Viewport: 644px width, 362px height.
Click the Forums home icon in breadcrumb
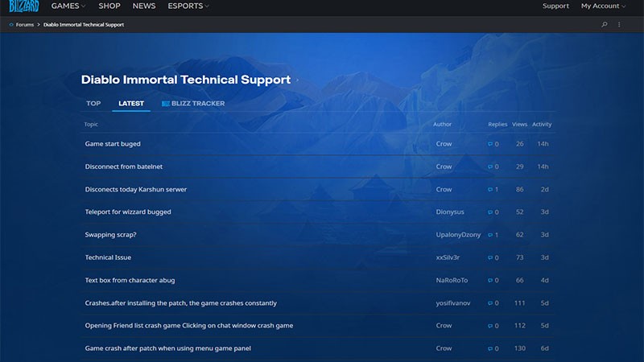(11, 25)
